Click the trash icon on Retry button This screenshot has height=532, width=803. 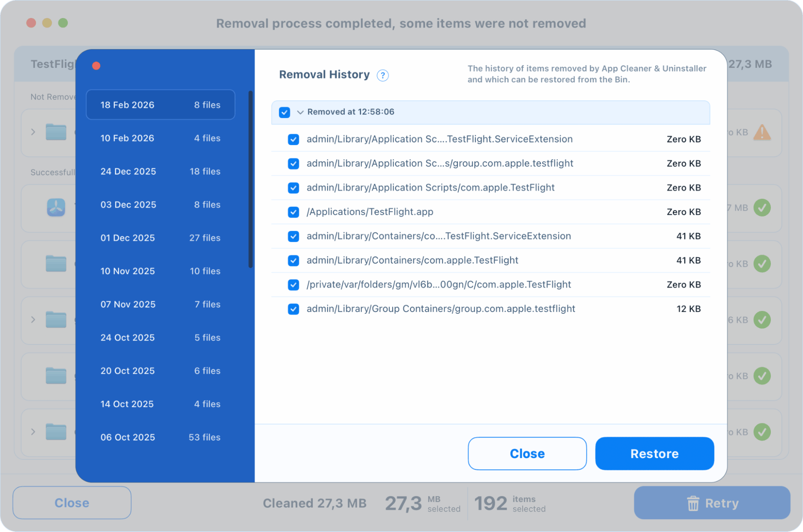pos(693,503)
